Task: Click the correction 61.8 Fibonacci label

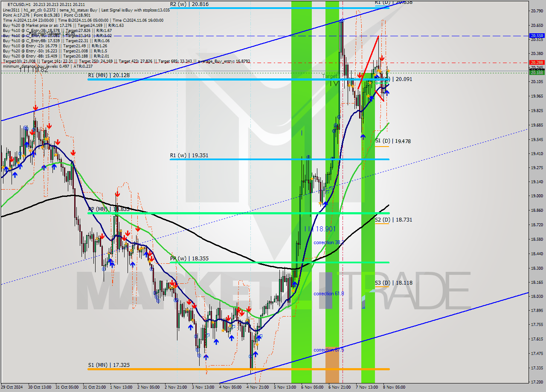Action: point(329,294)
